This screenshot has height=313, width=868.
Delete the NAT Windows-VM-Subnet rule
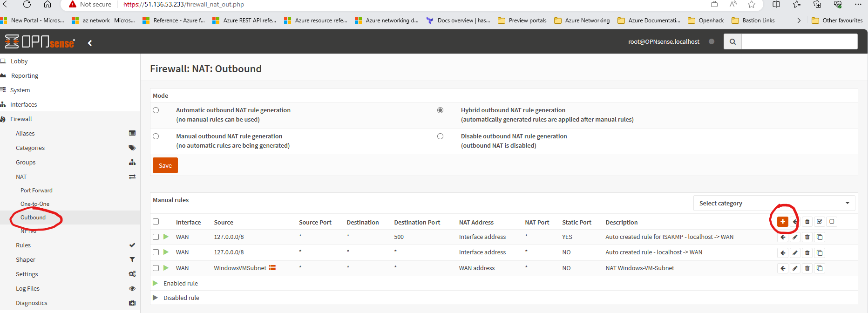coord(807,268)
